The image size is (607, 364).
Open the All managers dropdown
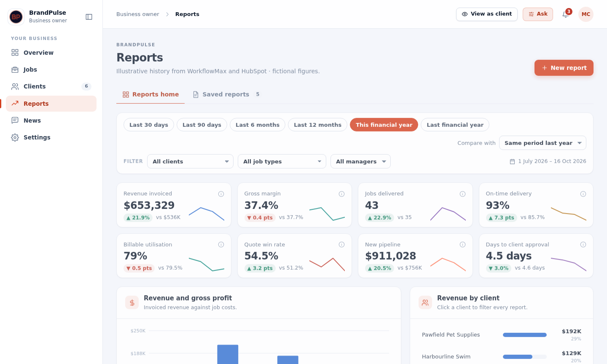[x=360, y=161]
